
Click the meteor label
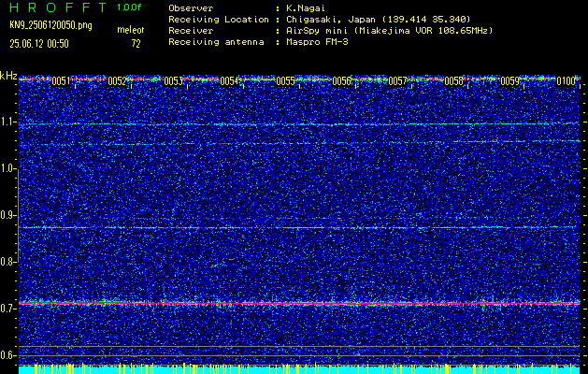(x=131, y=30)
